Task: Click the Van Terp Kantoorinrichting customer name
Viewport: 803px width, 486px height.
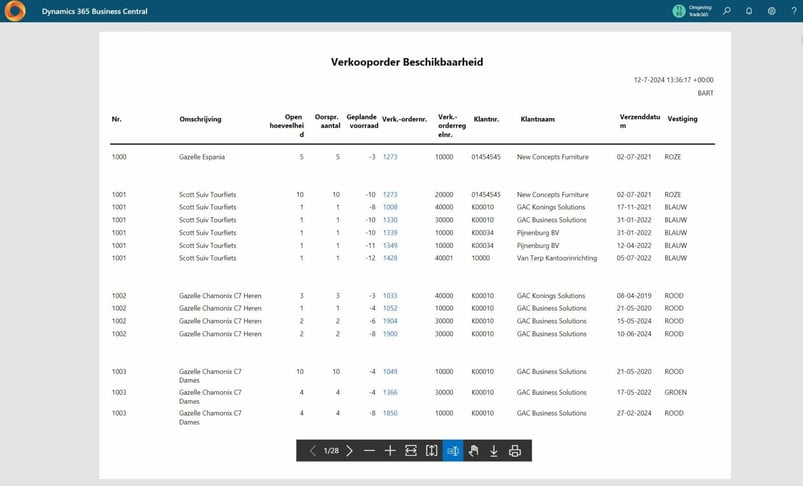Action: 557,258
